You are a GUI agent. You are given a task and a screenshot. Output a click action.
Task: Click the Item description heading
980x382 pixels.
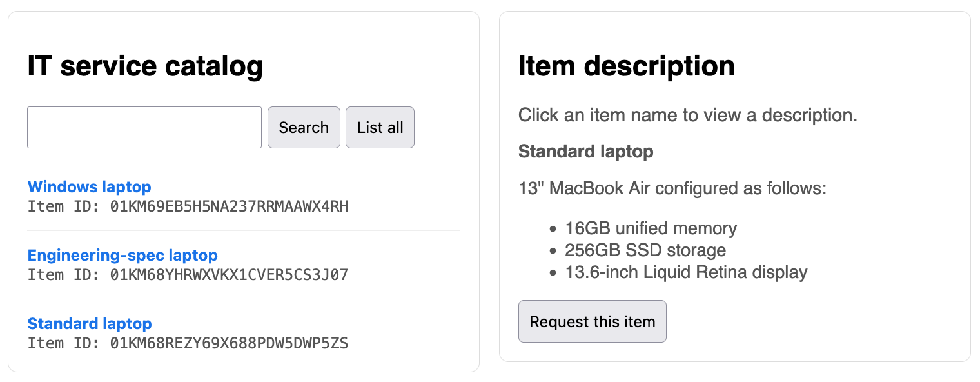coord(626,66)
